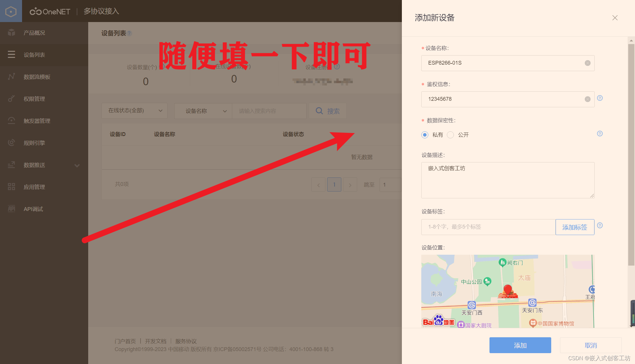Expand the 在线状态(全部) dropdown
This screenshot has width=635, height=364.
(134, 111)
